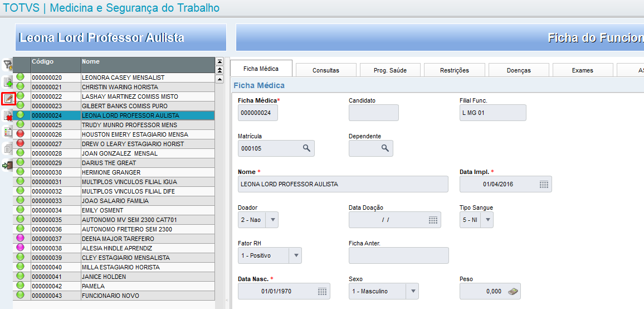Select row AUTONOMO FRETEIRO SEM 2300
Image resolution: width=644 pixels, height=309 pixels.
[114, 229]
